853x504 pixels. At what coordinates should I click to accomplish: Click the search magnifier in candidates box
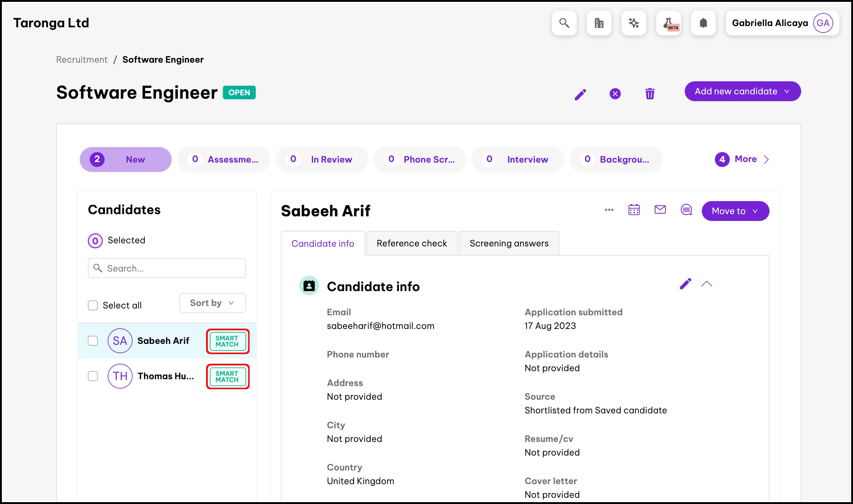click(97, 268)
